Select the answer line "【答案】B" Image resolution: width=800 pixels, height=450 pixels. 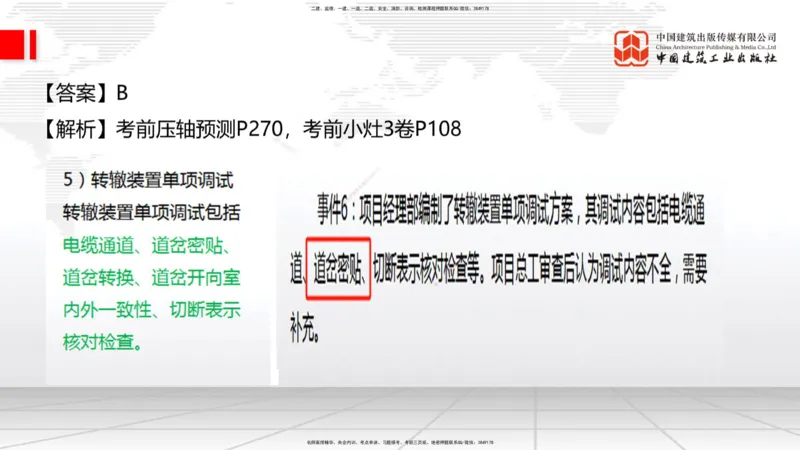click(86, 93)
